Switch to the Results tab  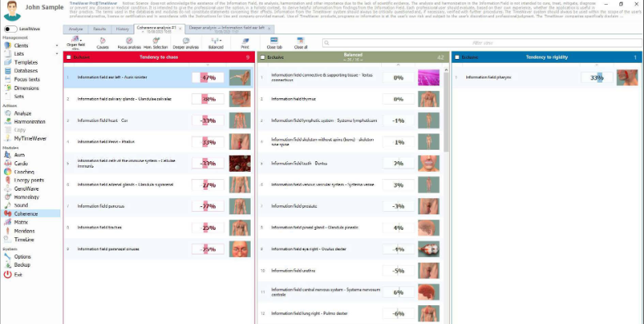pos(99,29)
